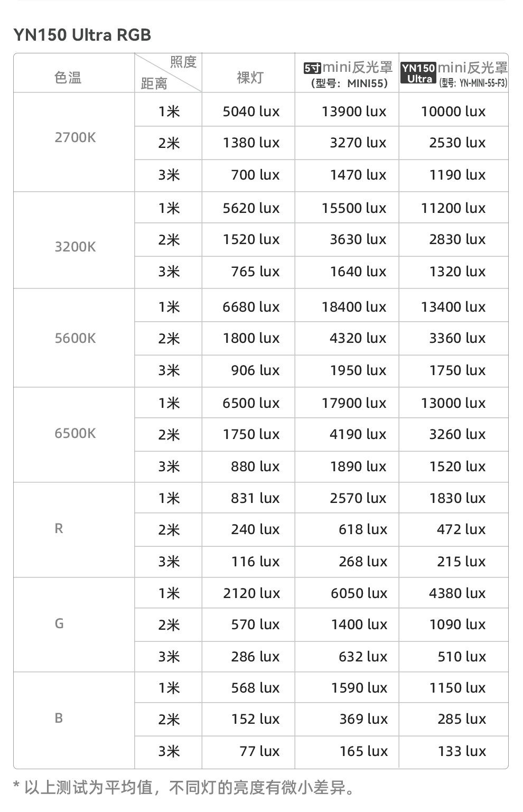Click the G color row label

click(59, 623)
